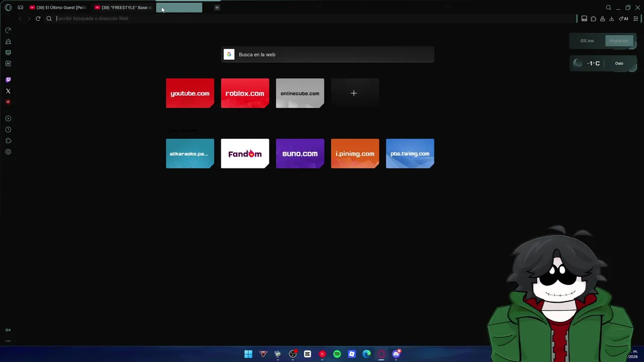
Task: Open the suno.com speed dial tile
Action: [x=300, y=153]
